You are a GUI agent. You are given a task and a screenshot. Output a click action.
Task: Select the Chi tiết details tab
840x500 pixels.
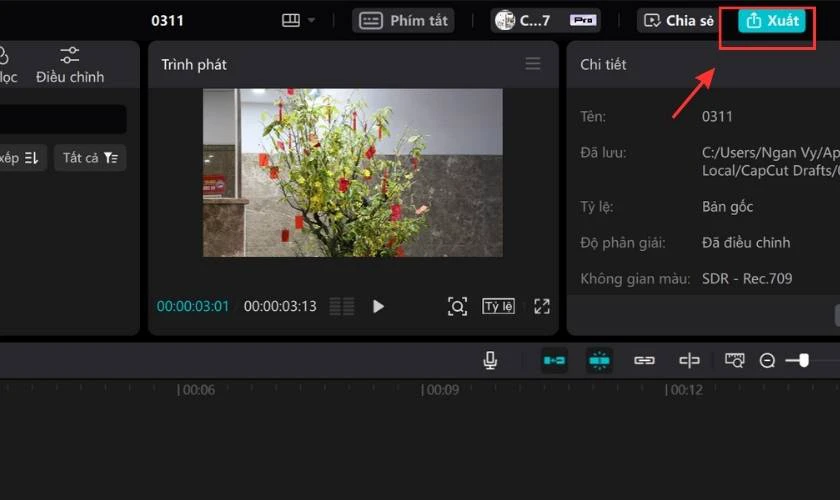point(603,65)
